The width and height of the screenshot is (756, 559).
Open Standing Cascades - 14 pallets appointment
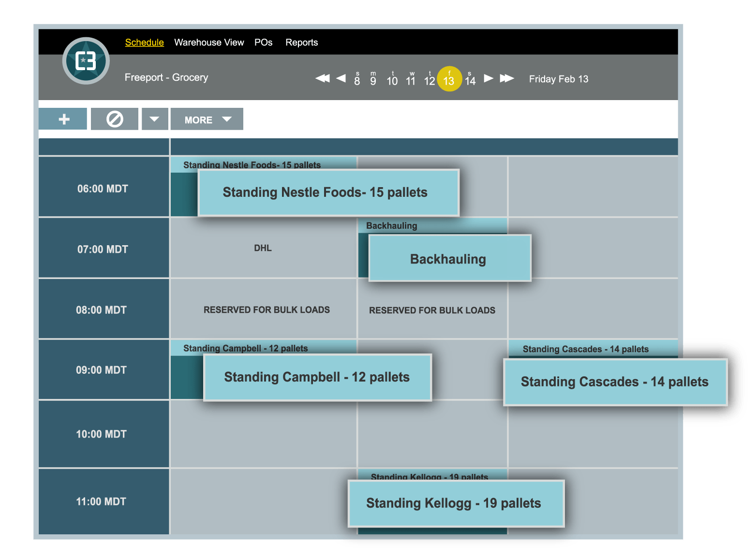pos(615,382)
